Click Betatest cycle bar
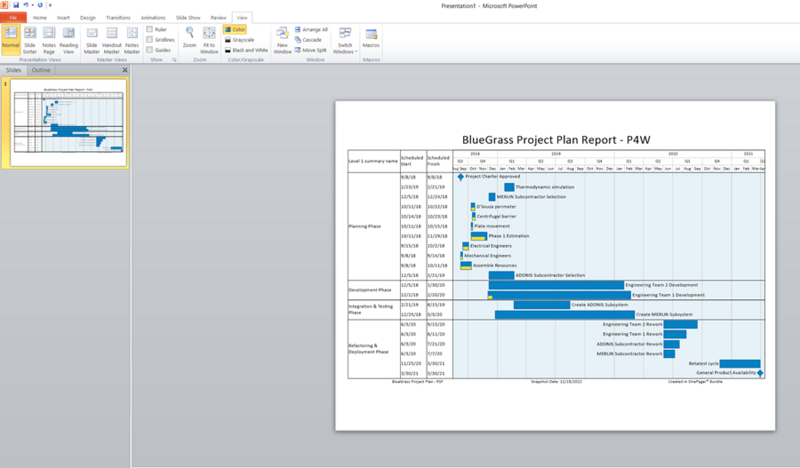Screen dimensions: 800x468 (740, 364)
